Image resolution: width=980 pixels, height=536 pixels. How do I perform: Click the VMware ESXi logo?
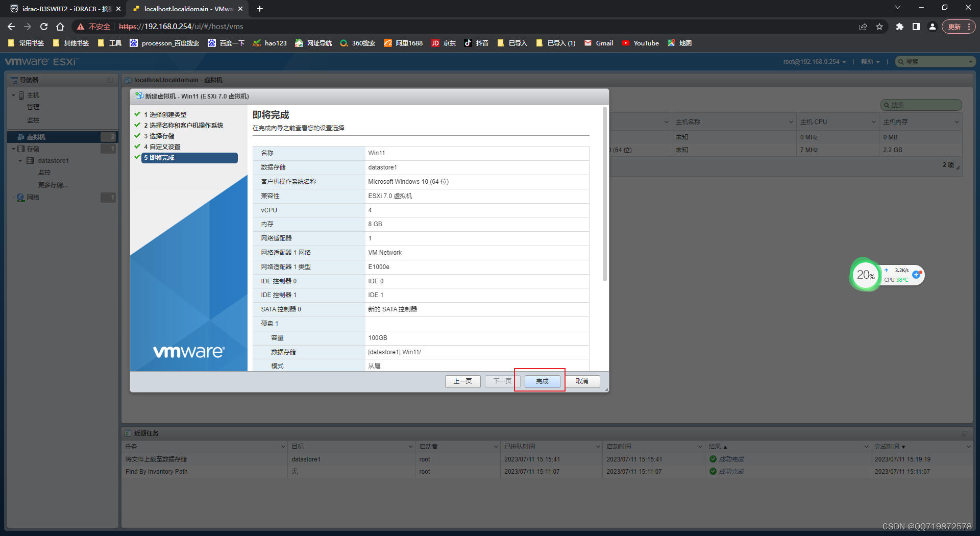pos(41,62)
